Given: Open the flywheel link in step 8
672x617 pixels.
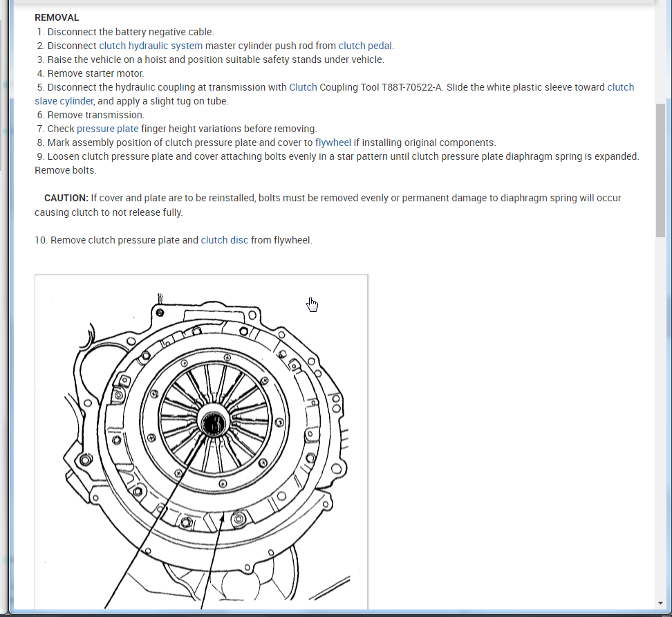Looking at the screenshot, I should tap(333, 142).
